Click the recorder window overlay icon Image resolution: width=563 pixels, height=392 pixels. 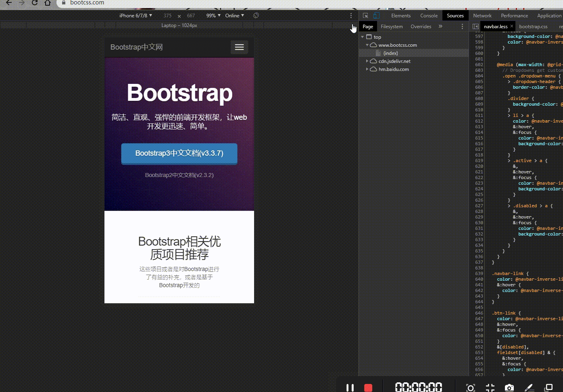click(548, 388)
